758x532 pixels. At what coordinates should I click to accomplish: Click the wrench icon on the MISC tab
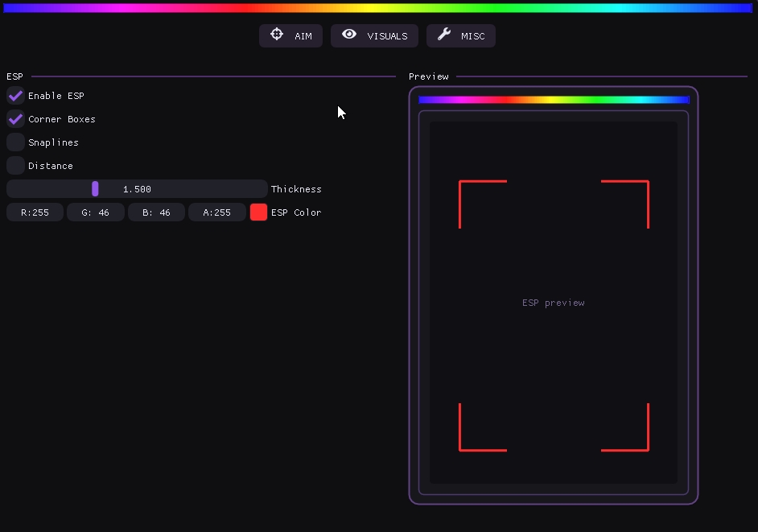444,35
